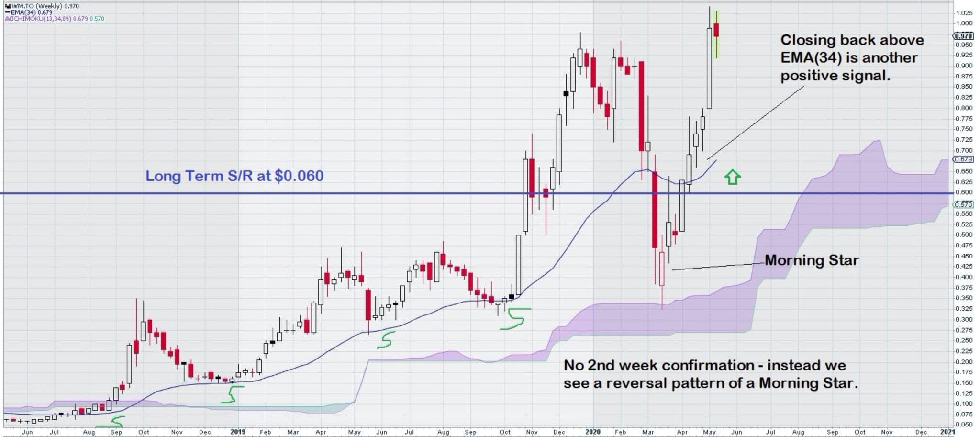Viewport: 980px width, 437px height.
Task: Select the ICHIMOKU(13,34,89) legend entry
Action: [x=55, y=19]
